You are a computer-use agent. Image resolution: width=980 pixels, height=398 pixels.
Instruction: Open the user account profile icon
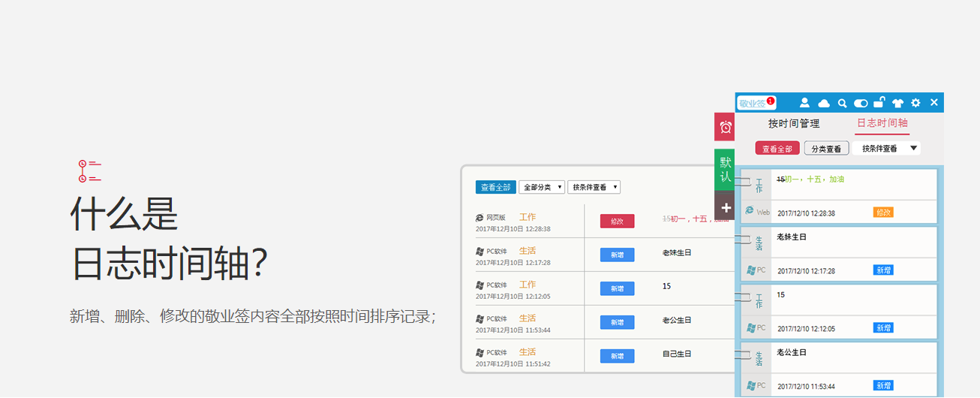click(804, 103)
